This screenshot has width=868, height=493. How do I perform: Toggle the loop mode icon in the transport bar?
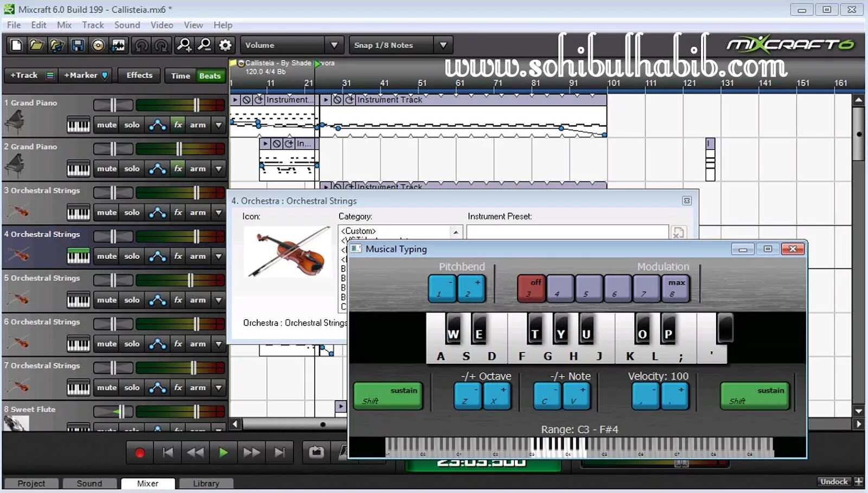316,452
